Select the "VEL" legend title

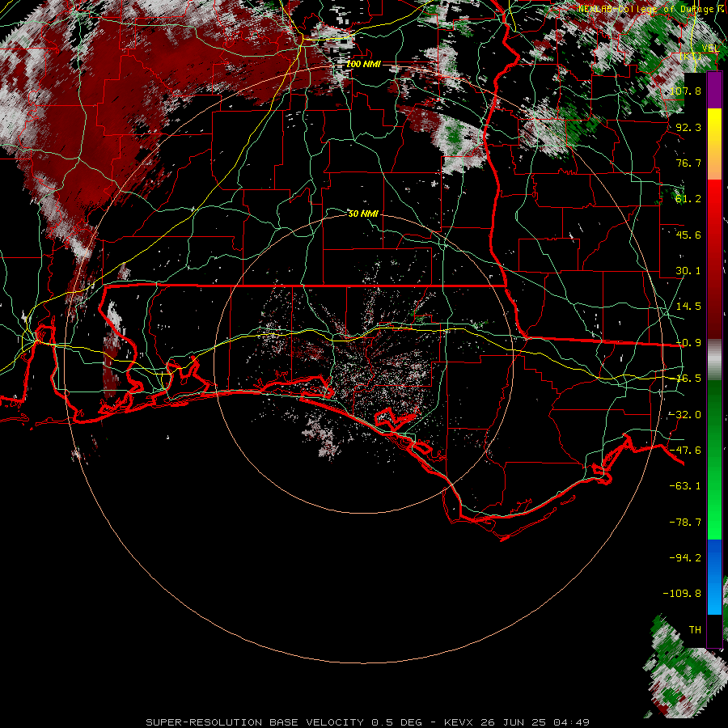(710, 49)
